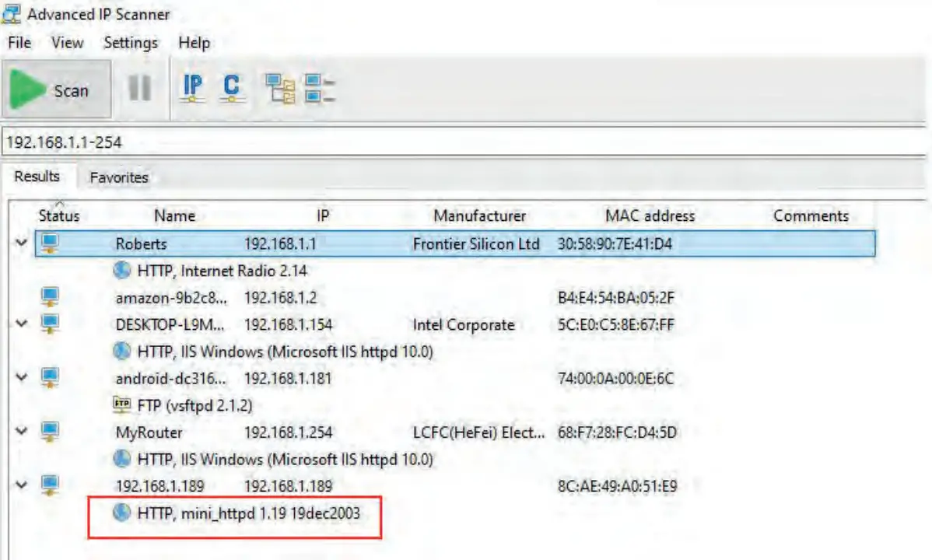Sort by the Manufacturer column header
The height and width of the screenshot is (560, 932).
(x=480, y=215)
